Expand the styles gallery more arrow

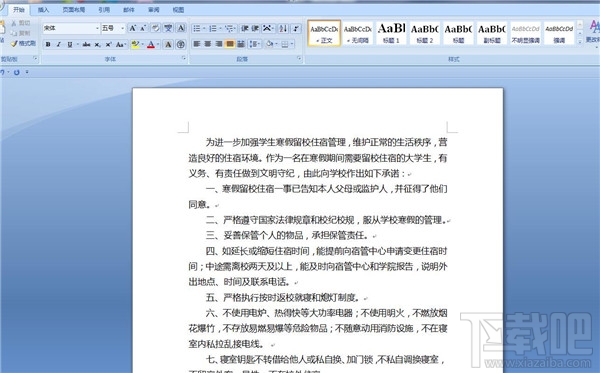pos(580,41)
